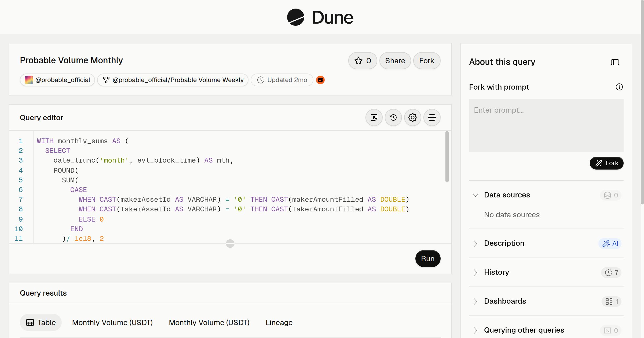Click the 'No data sources' text
Viewport: 644px width, 338px height.
coord(512,215)
